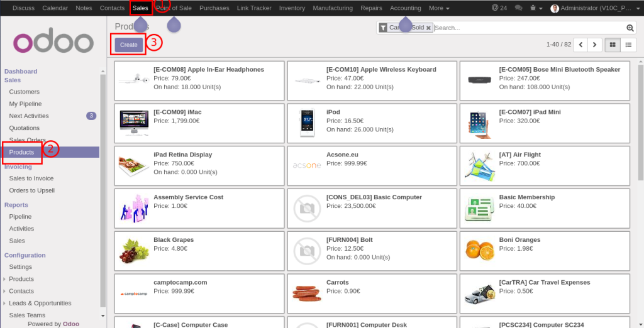Click sidebar scroll up arrow
Viewport: 644px width, 328px height.
[x=103, y=72]
